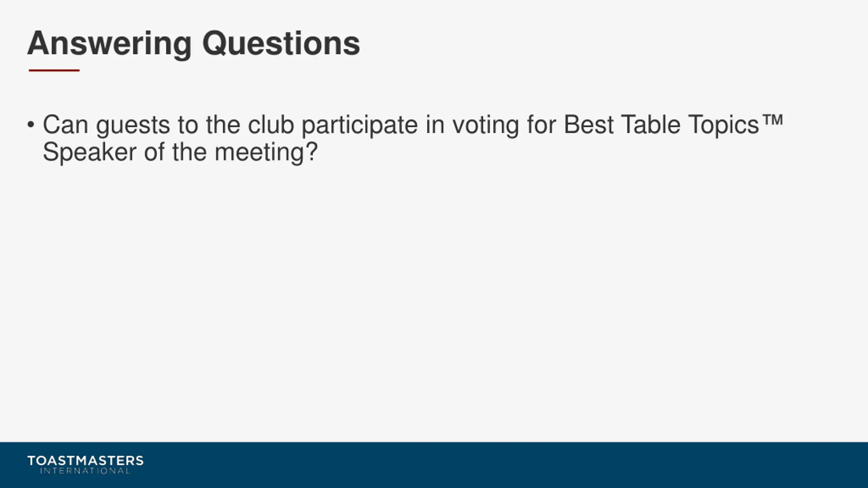Click the "INTERNATIONAL" text in the footer
Viewport: 868px width, 488px height.
tap(85, 471)
